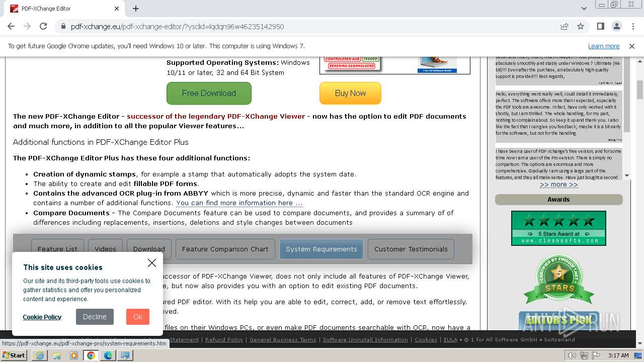Image resolution: width=644 pixels, height=362 pixels.
Task: Bookmark this page with the star icon
Action: click(581, 26)
